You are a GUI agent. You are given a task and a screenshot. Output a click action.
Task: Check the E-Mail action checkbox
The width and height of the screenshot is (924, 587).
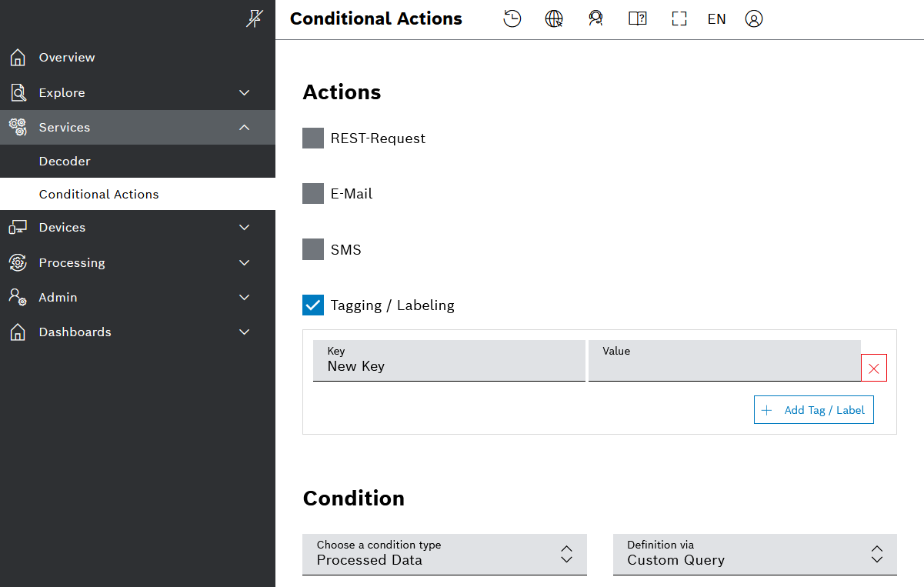click(x=313, y=194)
